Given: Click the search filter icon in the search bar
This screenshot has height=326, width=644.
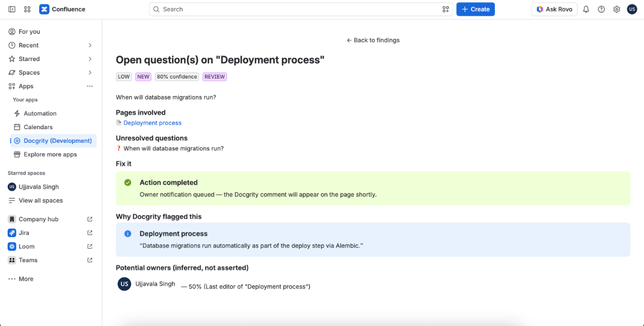Looking at the screenshot, I should [x=446, y=9].
